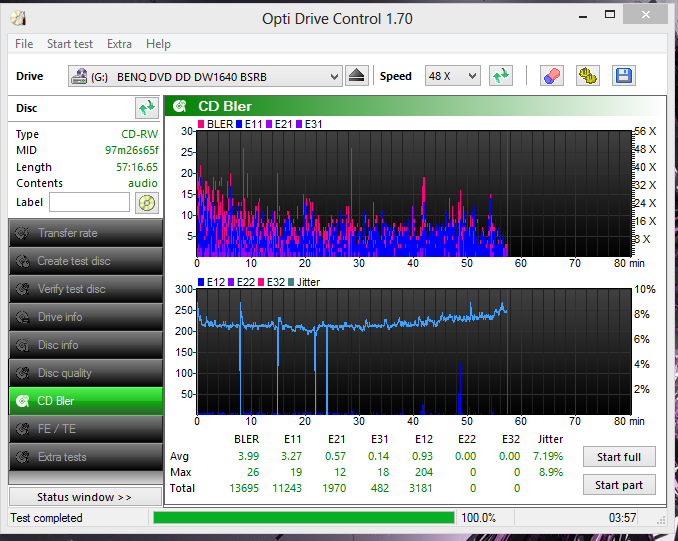Minimize the Opti Drive Control window
The height and width of the screenshot is (541, 678).
[583, 16]
